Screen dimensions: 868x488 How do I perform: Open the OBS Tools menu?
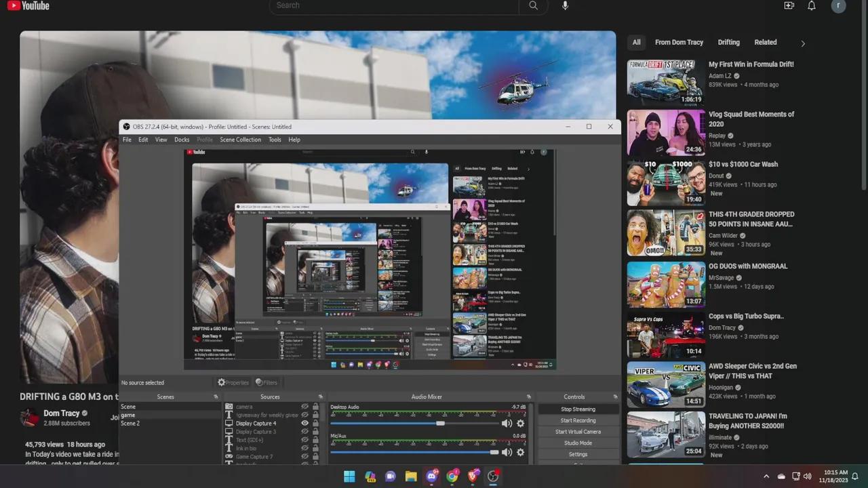[275, 140]
